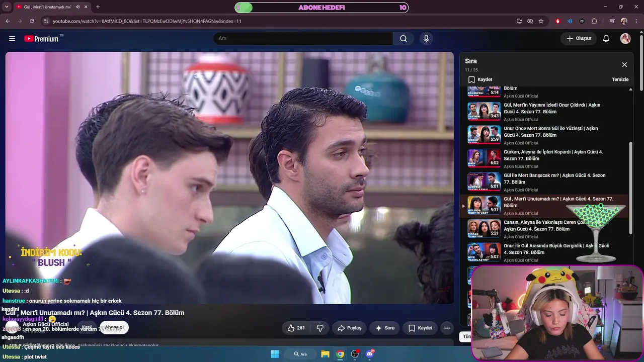Screen dimensions: 644x362
Task: Click the YouTube search magnifier button
Action: pos(404,39)
